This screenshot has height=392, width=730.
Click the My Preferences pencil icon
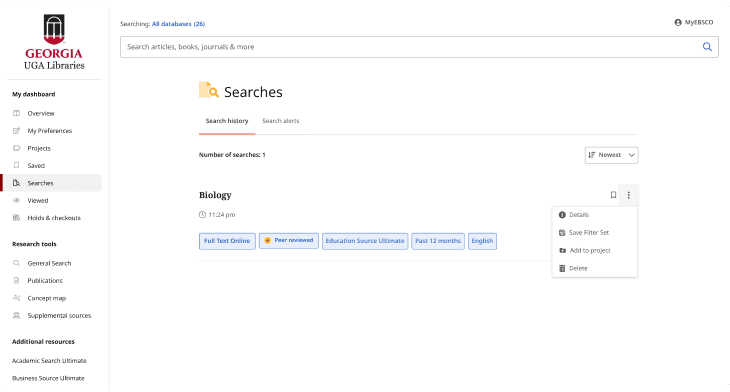pos(16,131)
